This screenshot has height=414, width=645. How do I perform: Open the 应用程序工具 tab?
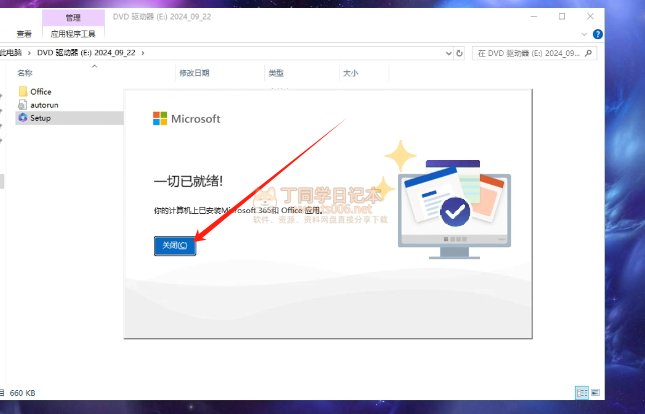[x=73, y=34]
